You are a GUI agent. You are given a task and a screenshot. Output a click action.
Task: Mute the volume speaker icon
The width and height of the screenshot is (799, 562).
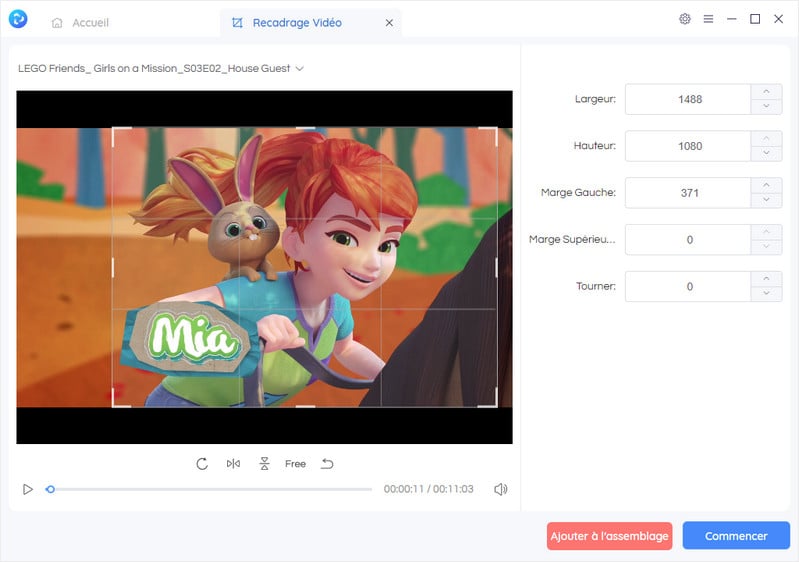click(x=500, y=489)
